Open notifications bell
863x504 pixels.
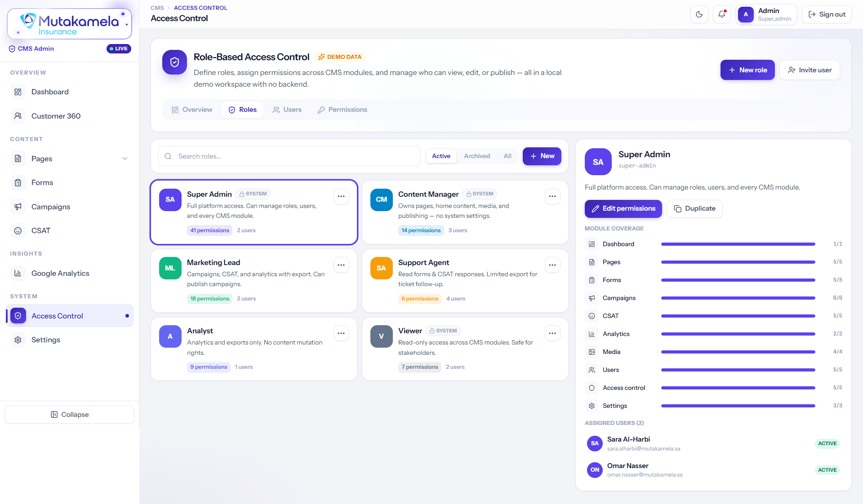point(722,14)
